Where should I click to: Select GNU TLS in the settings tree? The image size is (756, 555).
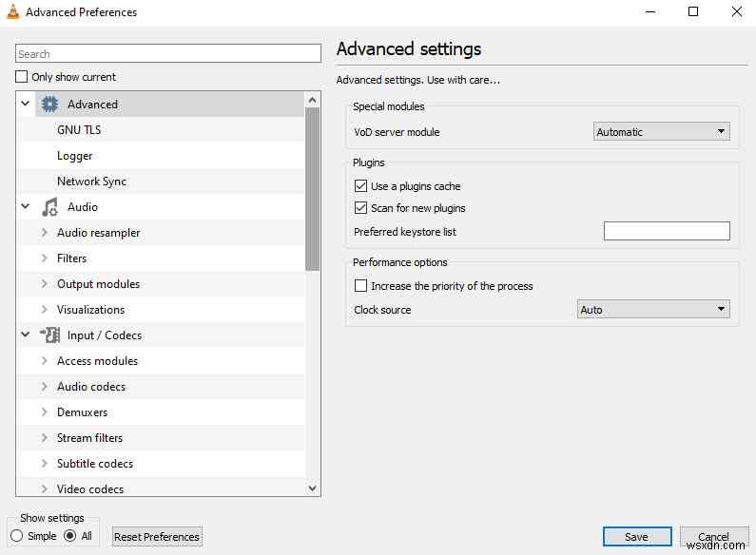tap(79, 130)
